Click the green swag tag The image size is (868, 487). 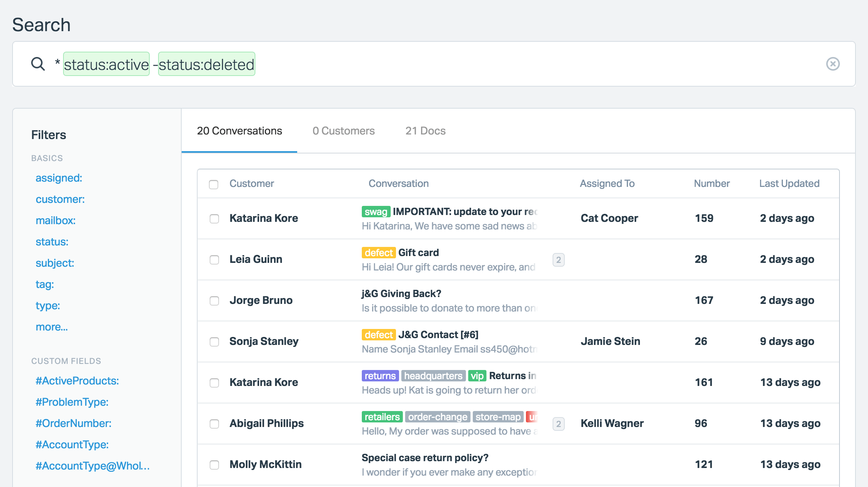click(375, 212)
